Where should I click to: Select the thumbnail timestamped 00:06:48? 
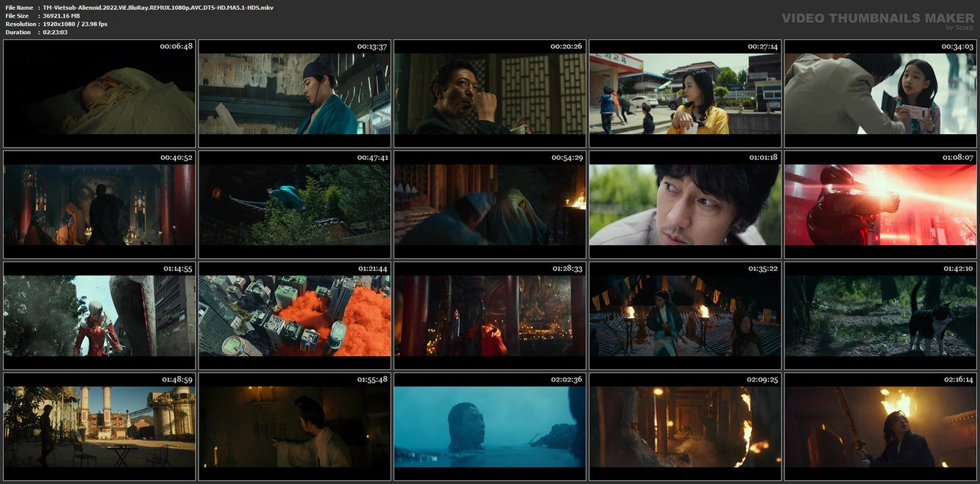(x=100, y=93)
